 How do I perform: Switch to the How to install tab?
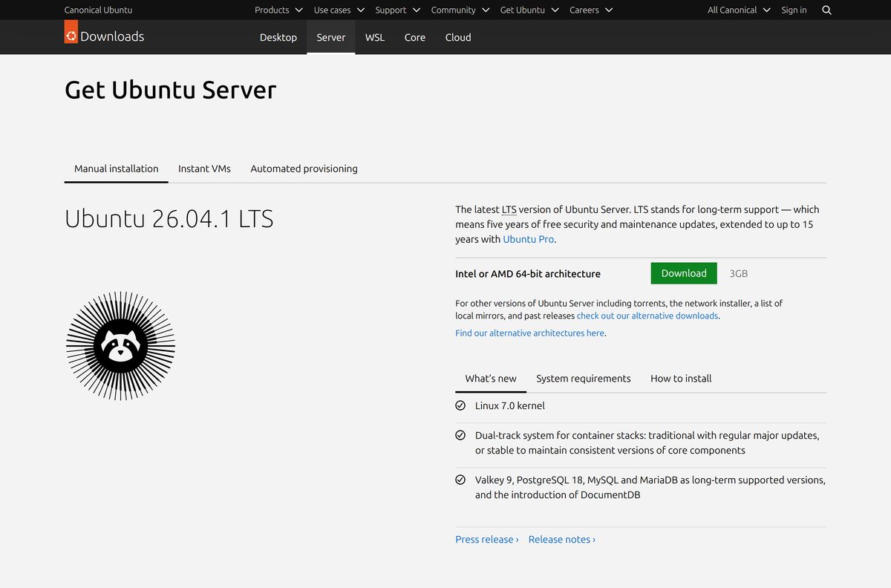point(681,379)
